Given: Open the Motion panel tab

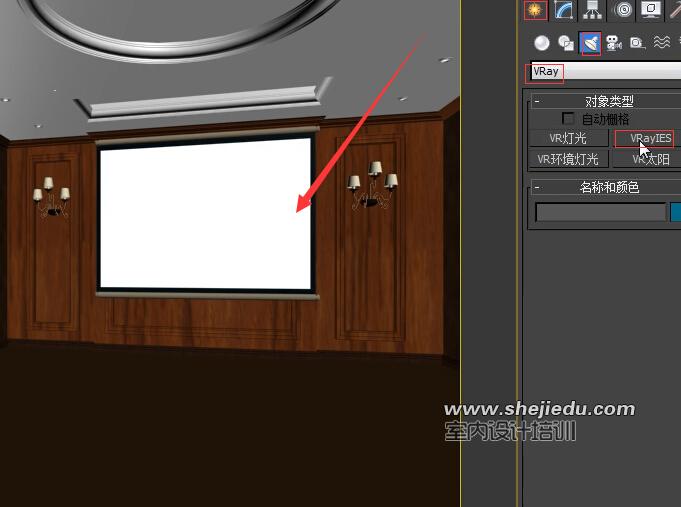Looking at the screenshot, I should point(623,10).
